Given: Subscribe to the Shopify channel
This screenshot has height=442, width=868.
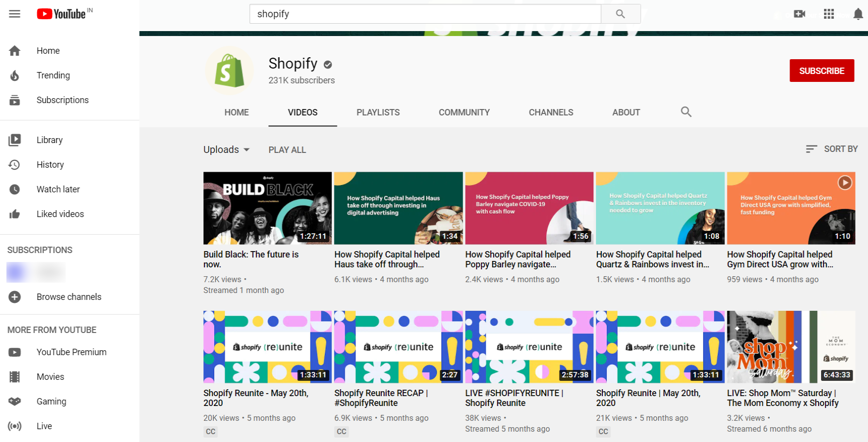Looking at the screenshot, I should click(x=822, y=71).
